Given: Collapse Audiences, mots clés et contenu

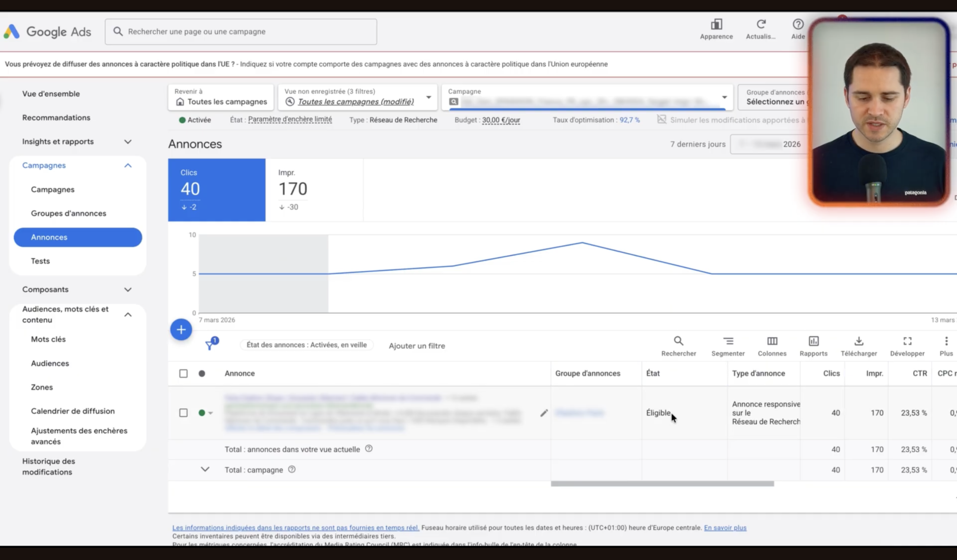Looking at the screenshot, I should click(x=128, y=315).
